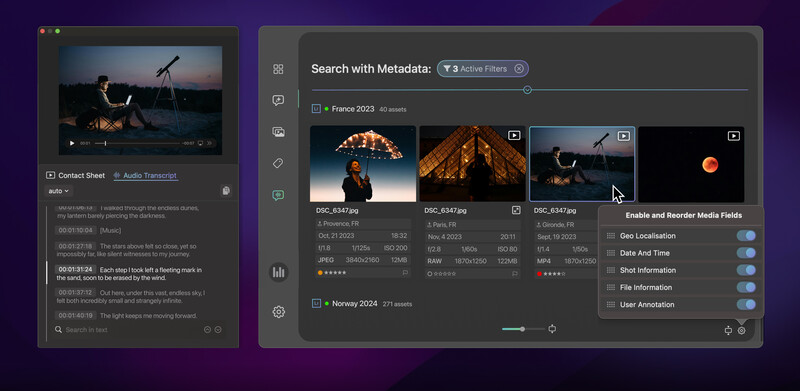This screenshot has width=800, height=391.
Task: Select the red moon video thumbnail
Action: [691, 164]
